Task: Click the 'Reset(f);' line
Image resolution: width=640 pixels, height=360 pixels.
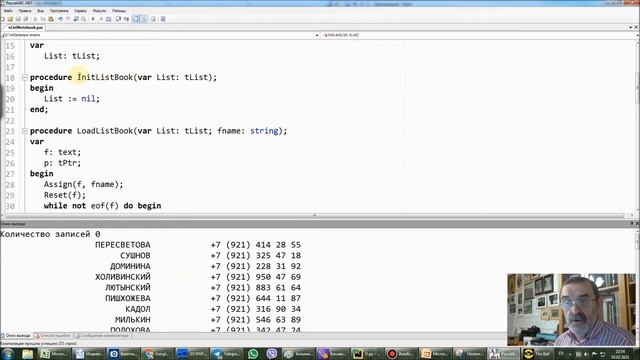Action: (65, 195)
